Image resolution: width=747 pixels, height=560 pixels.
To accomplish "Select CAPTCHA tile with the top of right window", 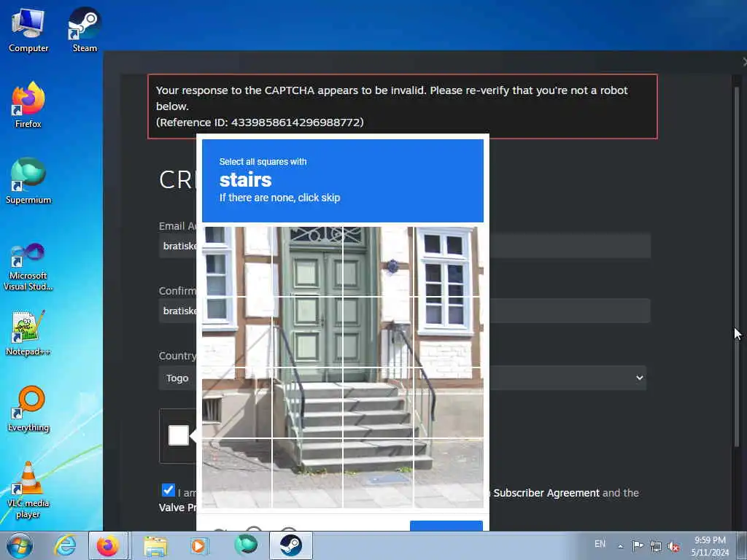I will (x=449, y=262).
